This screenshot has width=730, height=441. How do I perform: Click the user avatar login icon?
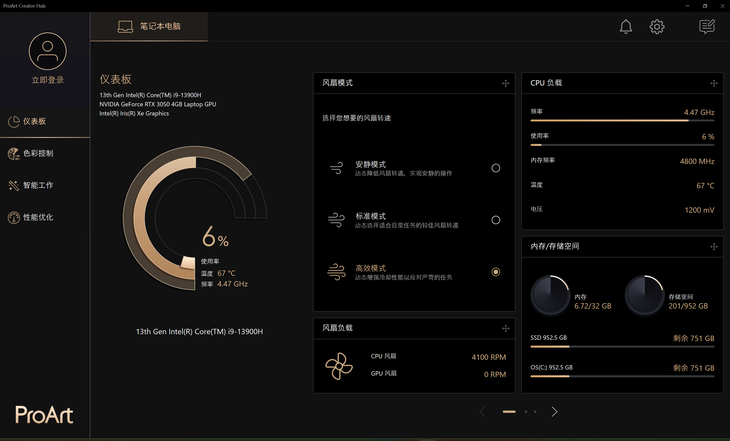pyautogui.click(x=47, y=51)
